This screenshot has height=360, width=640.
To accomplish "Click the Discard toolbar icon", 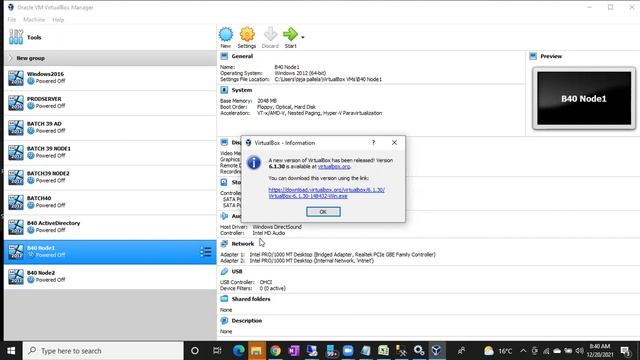I will pos(270,38).
